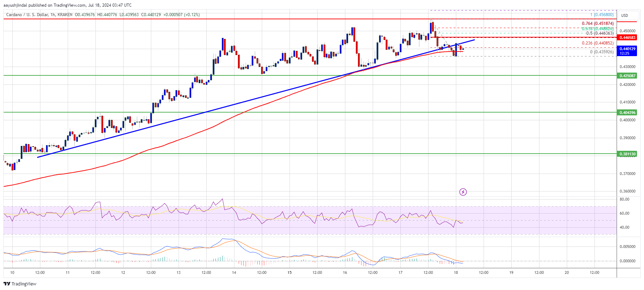This screenshot has width=644, height=290.
Task: Click the 0.360000 value on price axis
Action: [627, 191]
